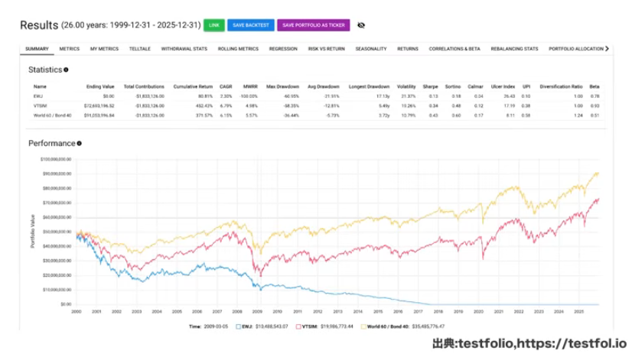Click SAVE PORTFOLIO AS TICKER button
The width and height of the screenshot is (632, 364).
pyautogui.click(x=314, y=25)
